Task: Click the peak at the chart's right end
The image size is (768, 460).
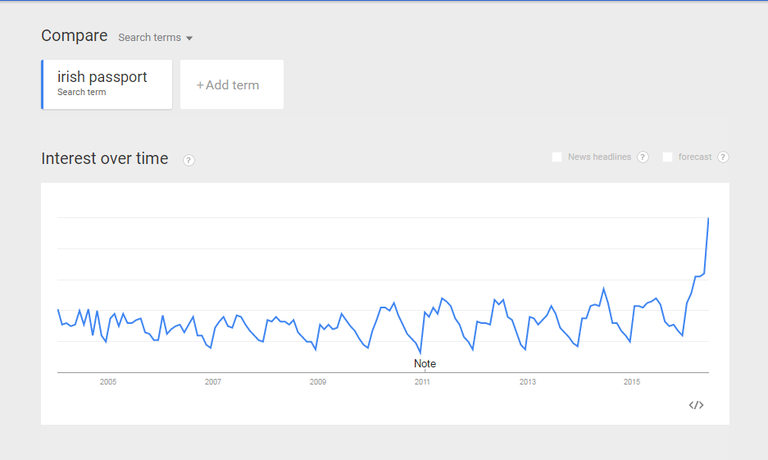Action: point(708,218)
